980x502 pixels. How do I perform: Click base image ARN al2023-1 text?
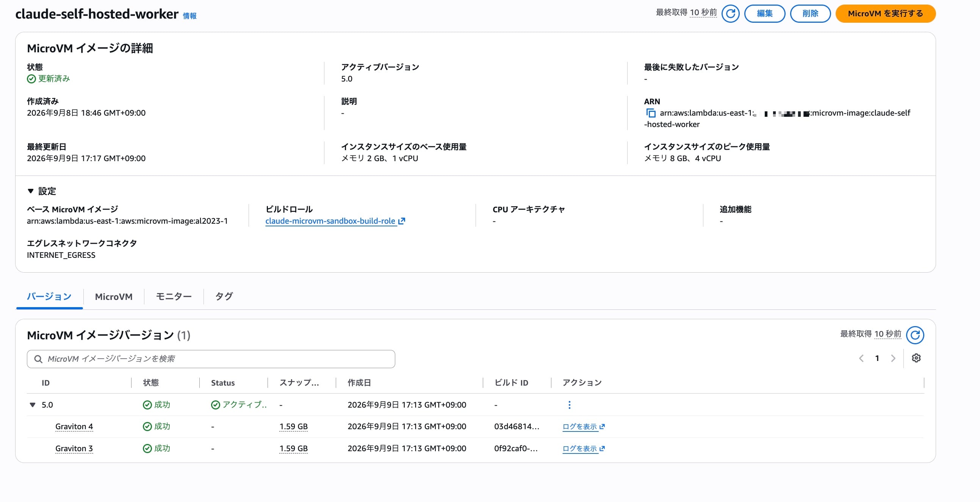[127, 221]
